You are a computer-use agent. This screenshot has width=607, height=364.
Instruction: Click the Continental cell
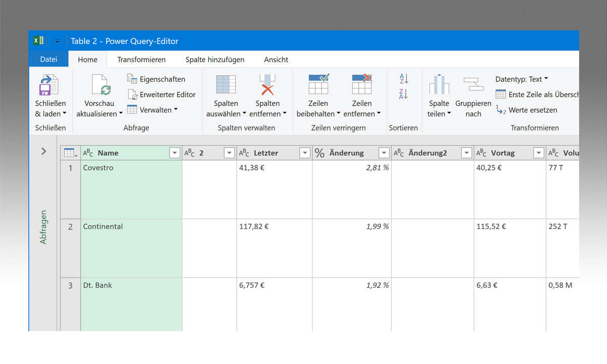pyautogui.click(x=132, y=248)
